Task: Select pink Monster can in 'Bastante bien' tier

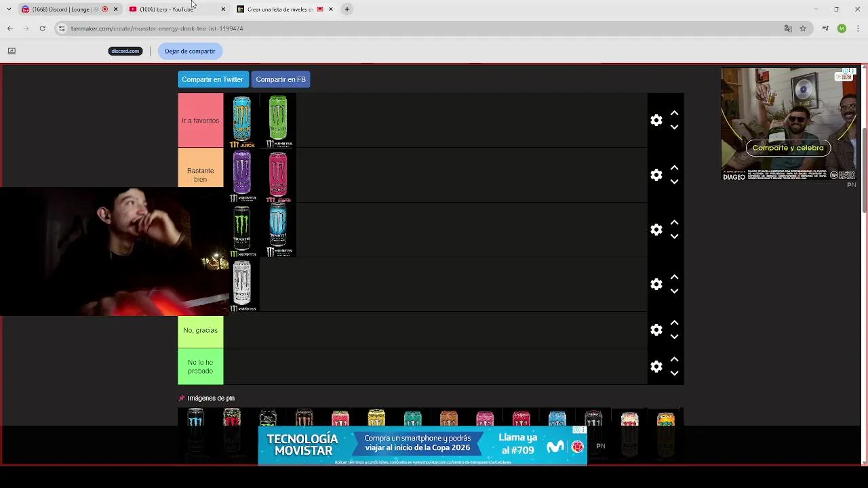Action: [x=278, y=176]
